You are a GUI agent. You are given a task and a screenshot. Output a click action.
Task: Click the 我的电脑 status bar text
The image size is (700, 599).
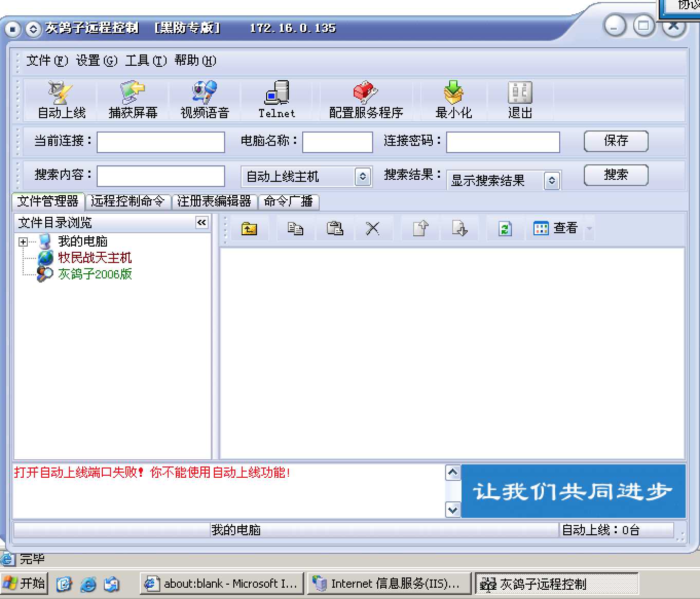pos(236,530)
